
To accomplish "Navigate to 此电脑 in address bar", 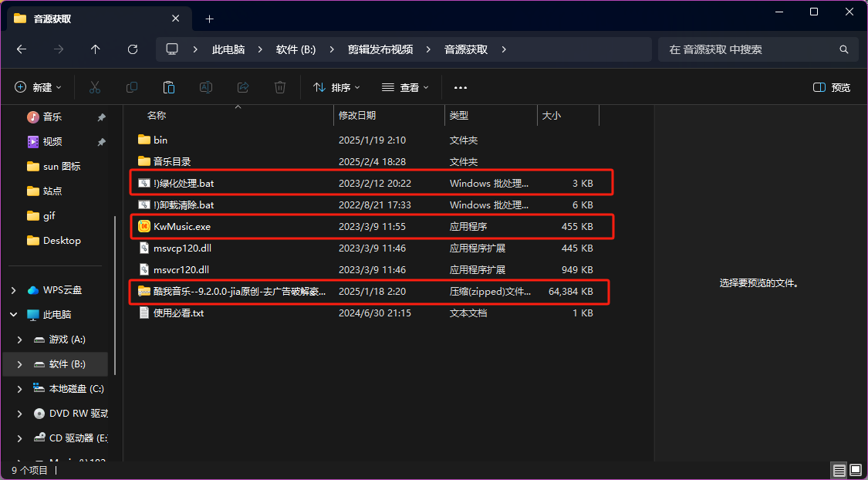I will pos(228,49).
